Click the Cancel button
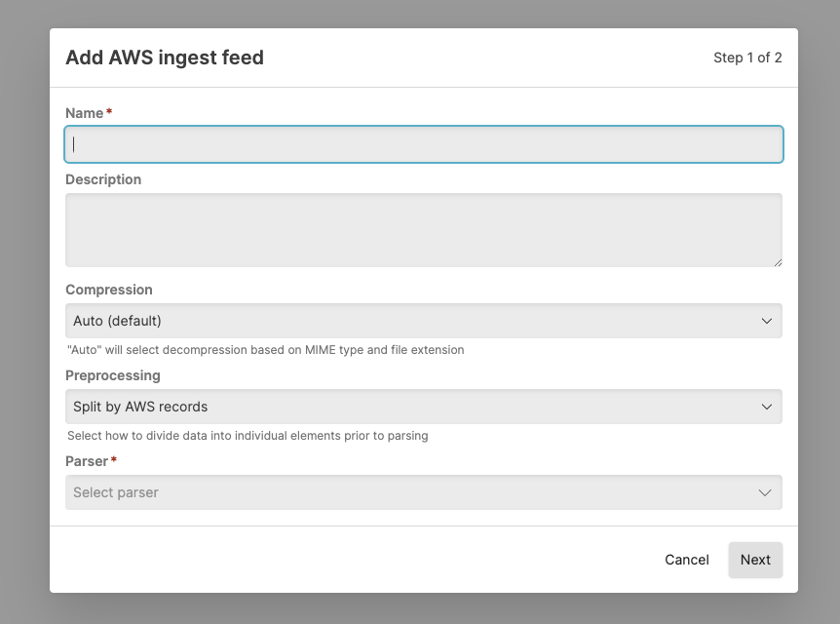Viewport: 840px width, 624px height. point(686,560)
